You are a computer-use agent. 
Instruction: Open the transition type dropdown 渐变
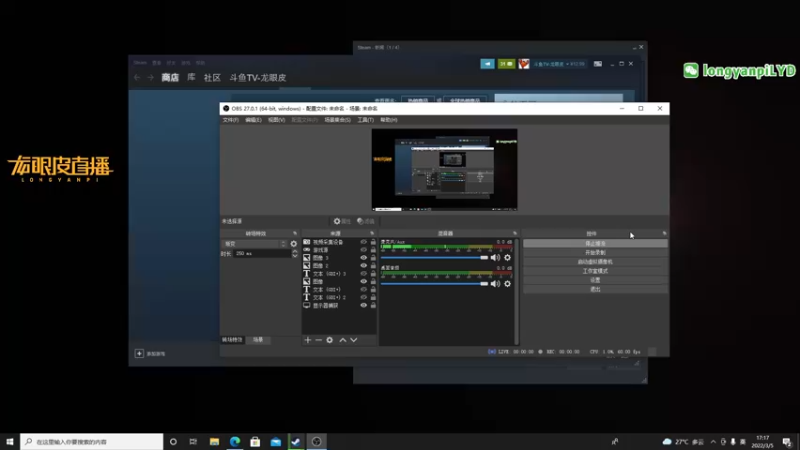[x=255, y=244]
